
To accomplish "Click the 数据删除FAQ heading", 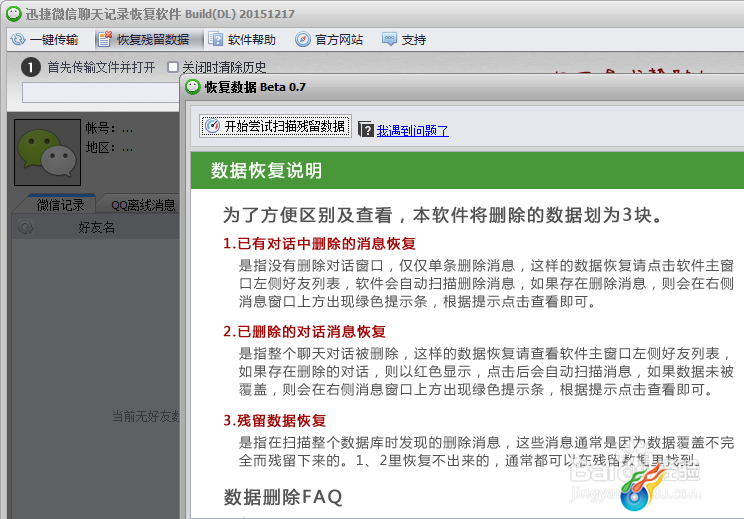I will pyautogui.click(x=283, y=497).
